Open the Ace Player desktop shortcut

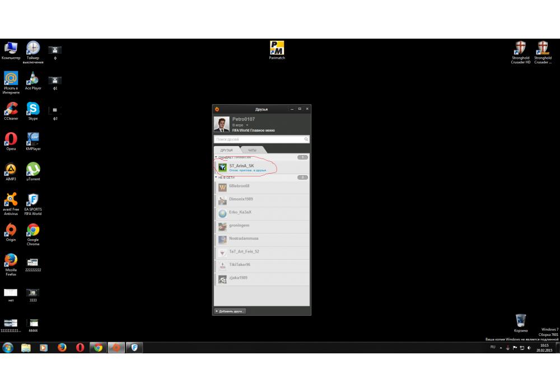[33, 81]
